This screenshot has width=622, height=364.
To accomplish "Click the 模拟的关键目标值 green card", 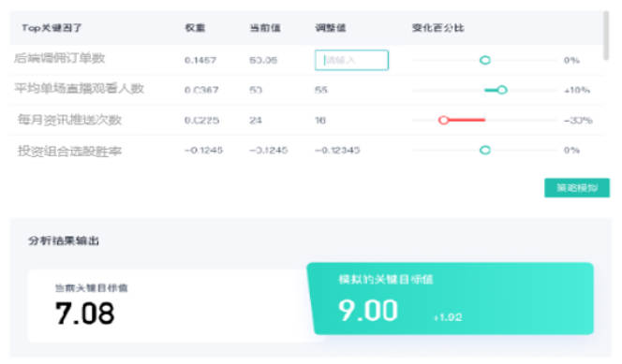I will 451,298.
